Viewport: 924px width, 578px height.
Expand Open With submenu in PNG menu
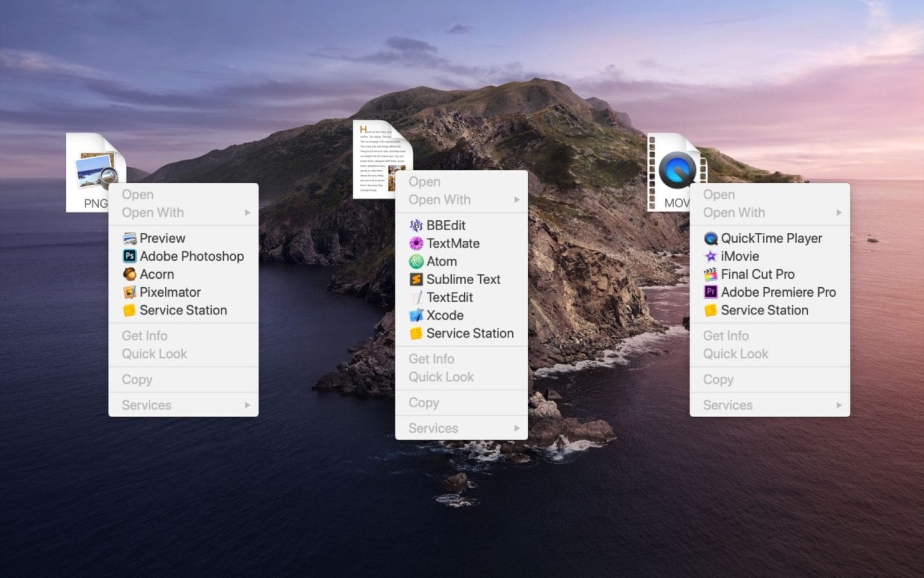tap(247, 213)
